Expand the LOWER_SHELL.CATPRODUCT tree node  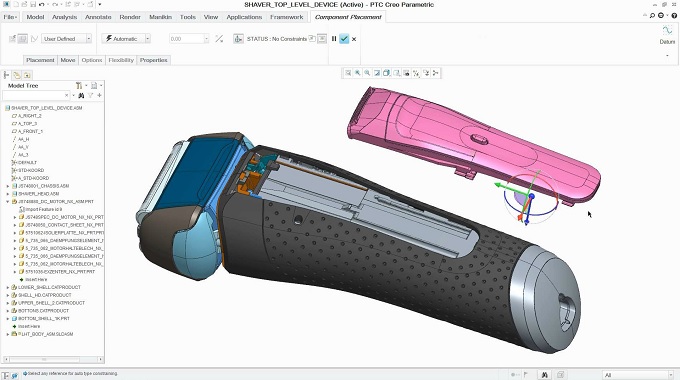click(7, 287)
